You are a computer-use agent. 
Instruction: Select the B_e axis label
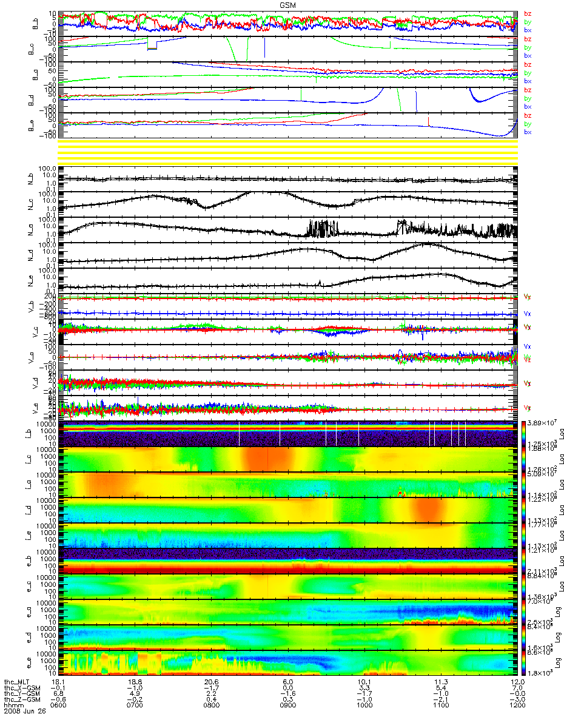(30, 125)
